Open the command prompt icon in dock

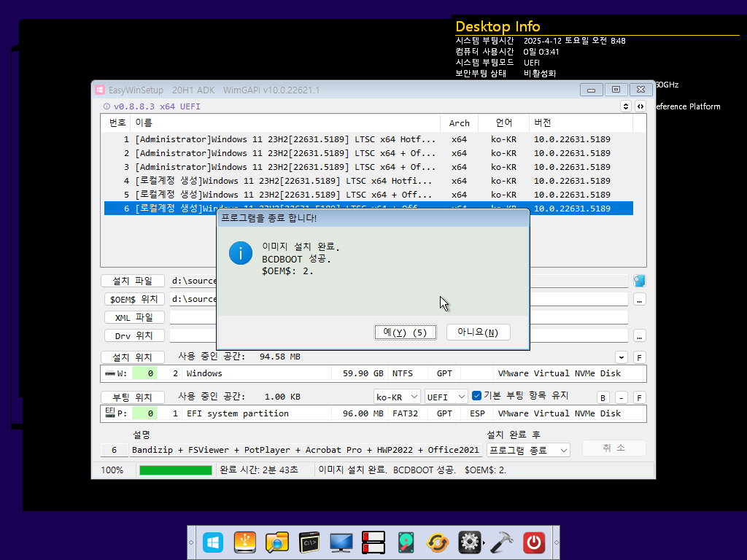(x=309, y=542)
